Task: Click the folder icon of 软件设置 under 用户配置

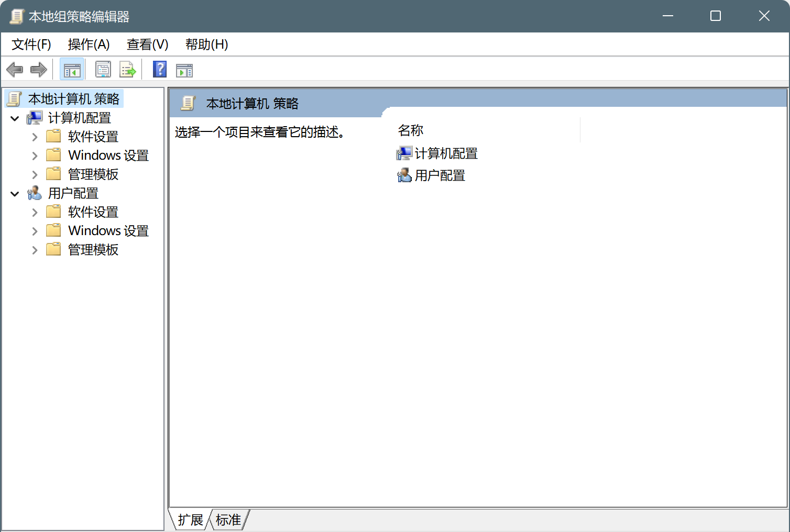Action: click(x=53, y=212)
